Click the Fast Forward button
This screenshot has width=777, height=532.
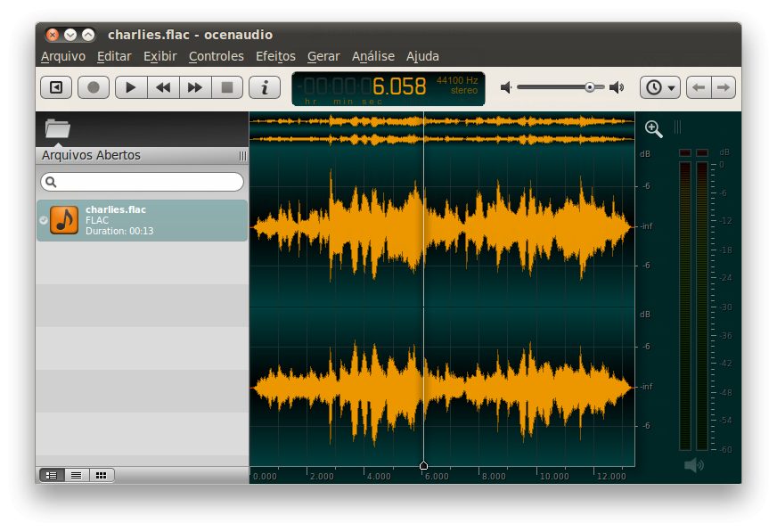pos(195,87)
